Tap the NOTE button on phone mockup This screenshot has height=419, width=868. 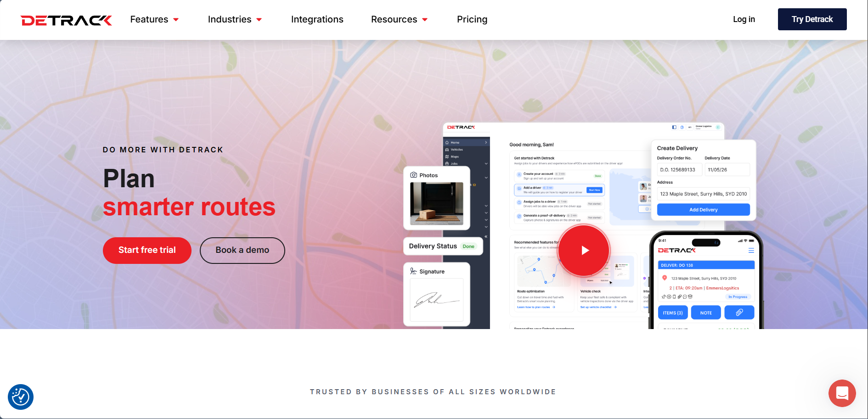click(x=706, y=313)
